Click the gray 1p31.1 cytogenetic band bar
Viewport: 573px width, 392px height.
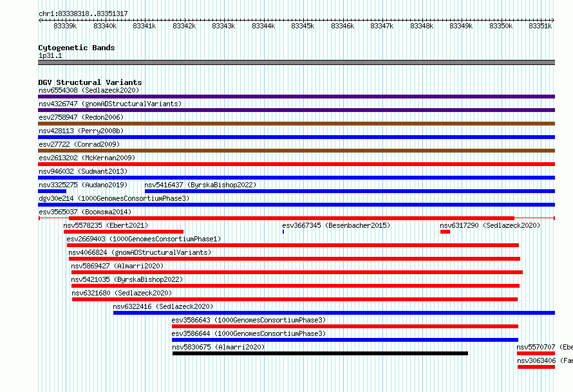(296, 62)
